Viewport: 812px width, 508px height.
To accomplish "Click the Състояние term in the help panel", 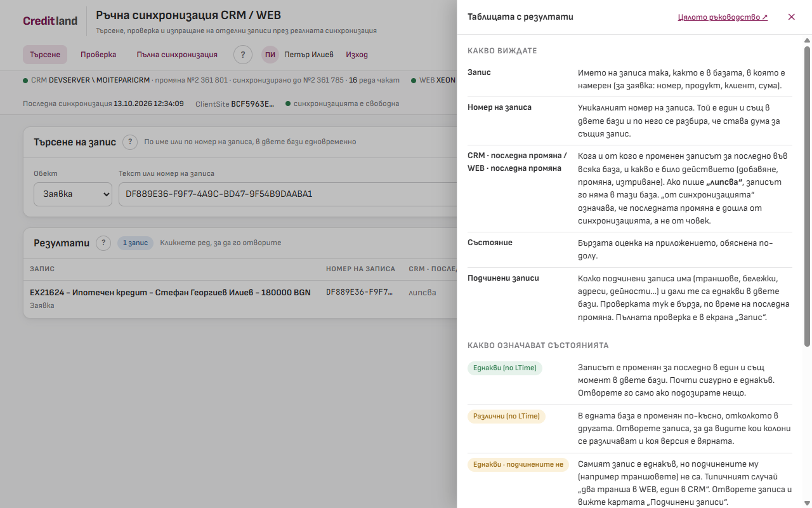I will (x=490, y=243).
